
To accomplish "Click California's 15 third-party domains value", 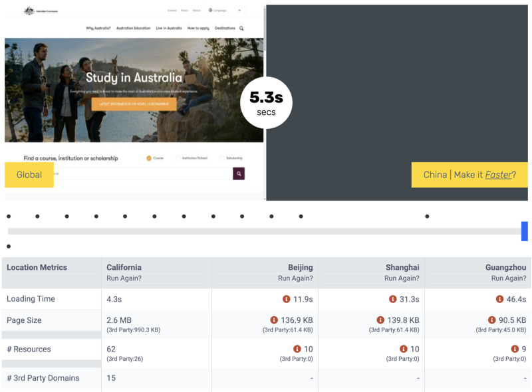I will (x=111, y=378).
